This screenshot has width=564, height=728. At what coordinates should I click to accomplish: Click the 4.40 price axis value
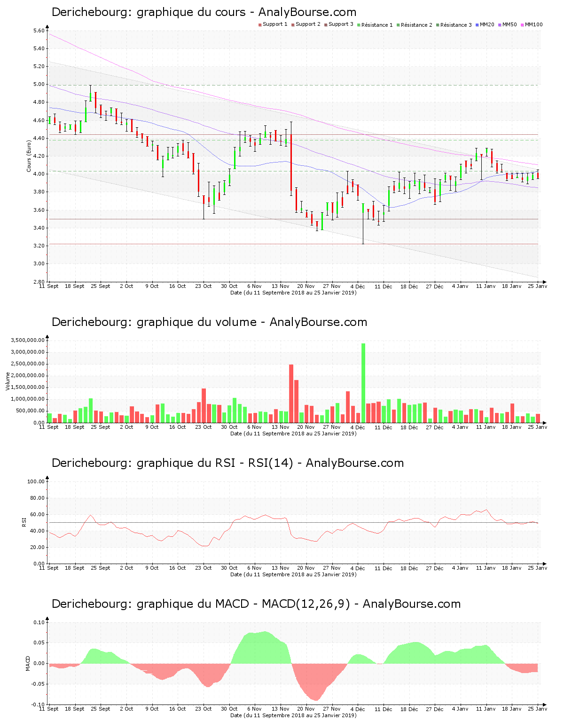[x=39, y=139]
